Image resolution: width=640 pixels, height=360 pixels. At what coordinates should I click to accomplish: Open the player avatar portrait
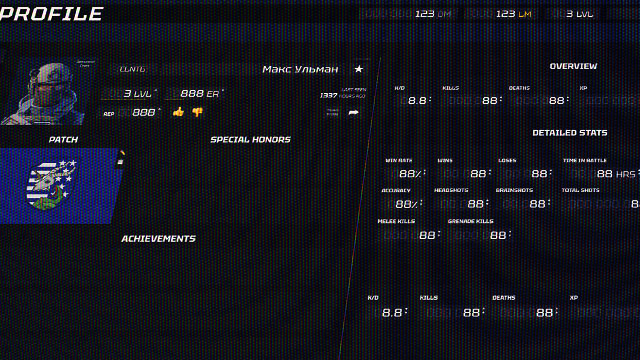point(43,93)
